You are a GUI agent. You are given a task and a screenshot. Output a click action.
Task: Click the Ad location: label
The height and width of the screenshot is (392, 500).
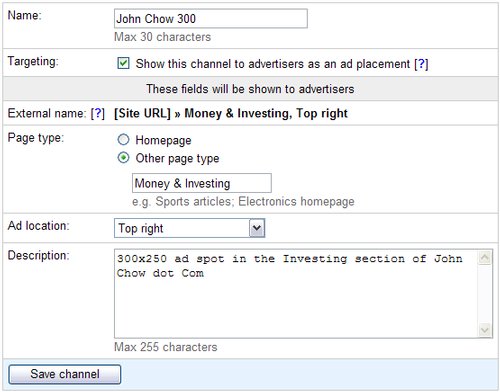(x=38, y=226)
